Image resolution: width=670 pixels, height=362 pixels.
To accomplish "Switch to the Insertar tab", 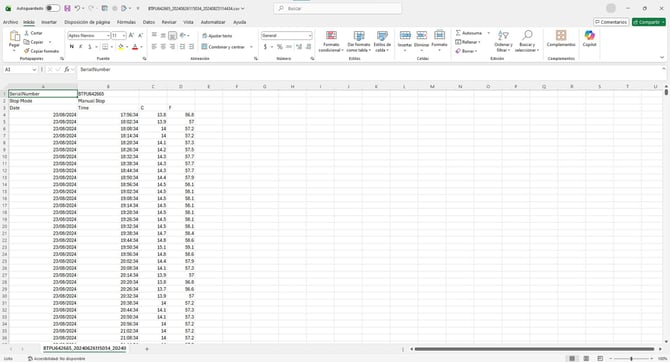I will pos(49,22).
